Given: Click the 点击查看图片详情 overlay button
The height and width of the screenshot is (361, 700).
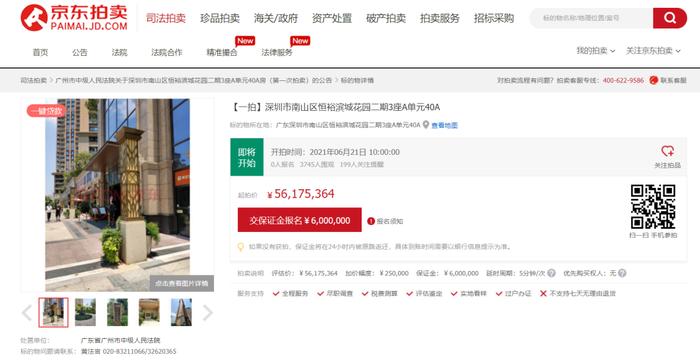Looking at the screenshot, I should pyautogui.click(x=182, y=283).
